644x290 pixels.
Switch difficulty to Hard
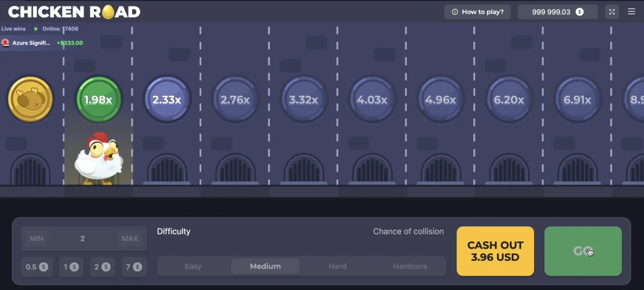tap(337, 266)
